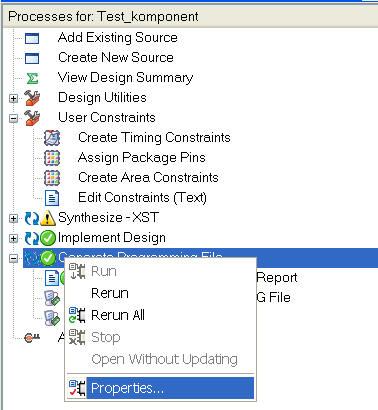This screenshot has height=410, width=378.
Task: Collapse the Generate Programming File node
Action: click(13, 258)
